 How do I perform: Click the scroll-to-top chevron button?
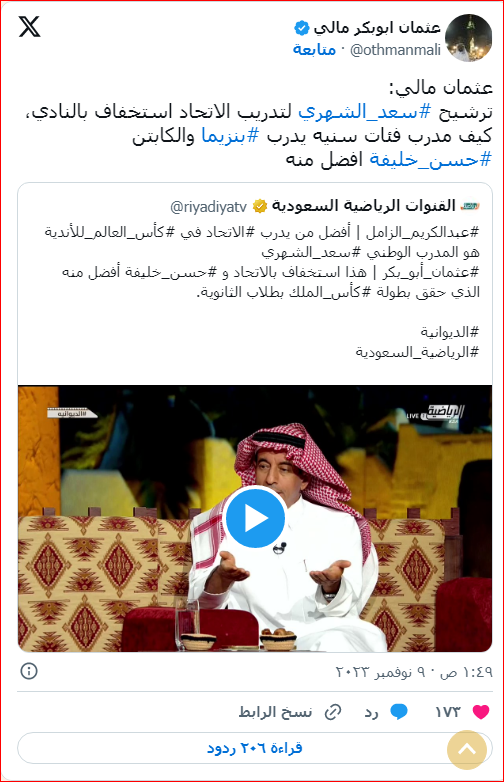[x=467, y=750]
